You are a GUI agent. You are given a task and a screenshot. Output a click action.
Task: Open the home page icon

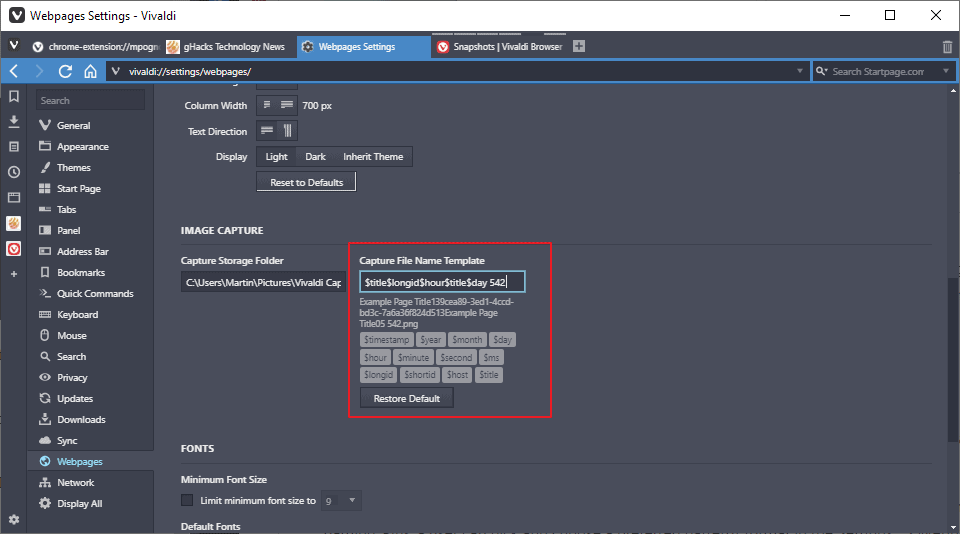pyautogui.click(x=90, y=72)
